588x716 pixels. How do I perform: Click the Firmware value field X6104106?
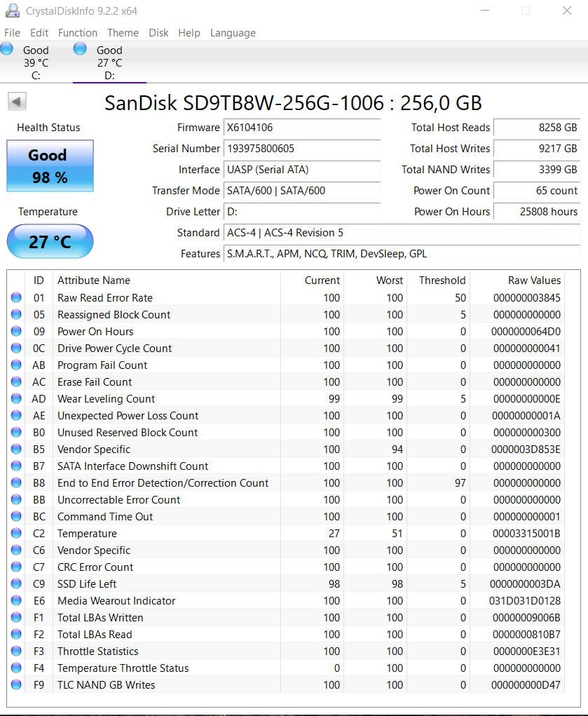tap(301, 128)
